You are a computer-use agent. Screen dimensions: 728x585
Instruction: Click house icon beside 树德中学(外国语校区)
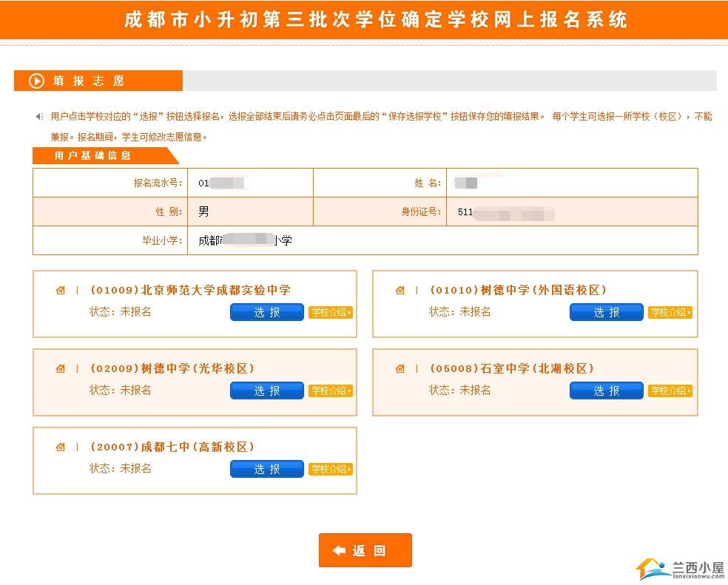point(400,290)
